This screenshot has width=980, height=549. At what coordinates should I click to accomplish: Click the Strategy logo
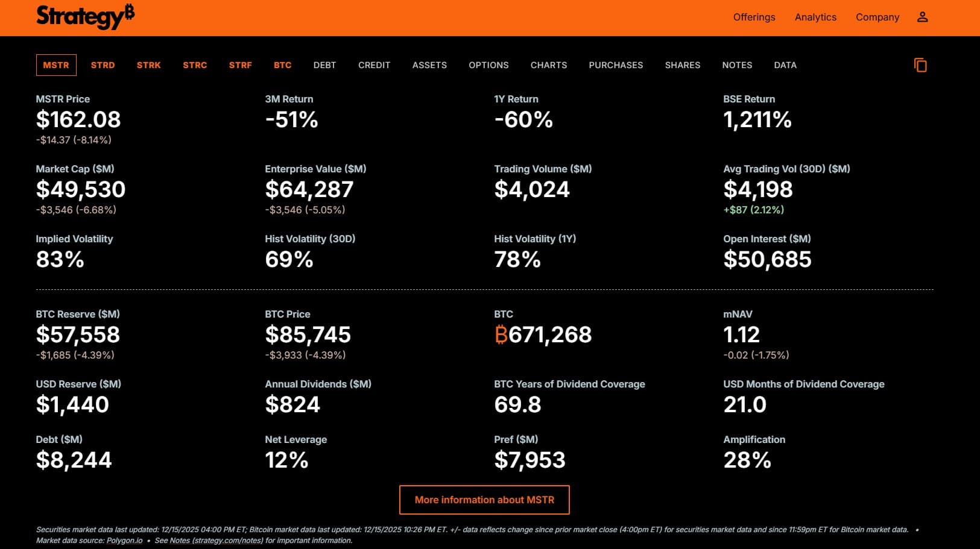(85, 17)
